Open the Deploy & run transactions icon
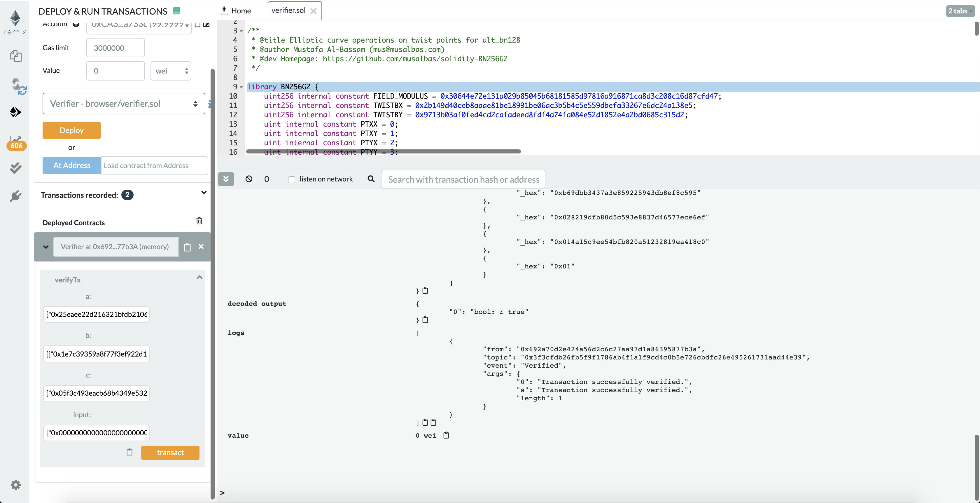Screen dimensions: 980x503 click(x=15, y=112)
